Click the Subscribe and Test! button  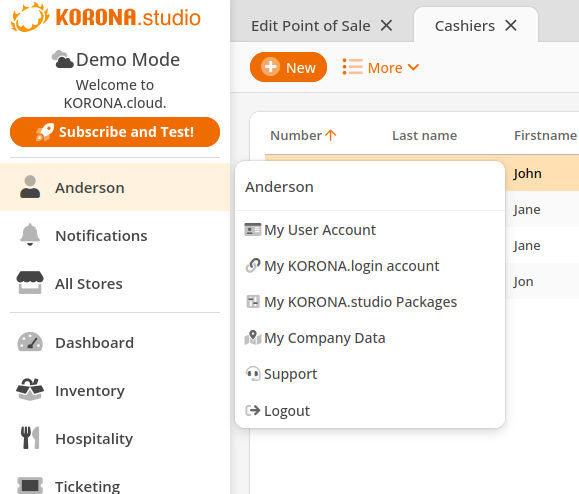115,132
